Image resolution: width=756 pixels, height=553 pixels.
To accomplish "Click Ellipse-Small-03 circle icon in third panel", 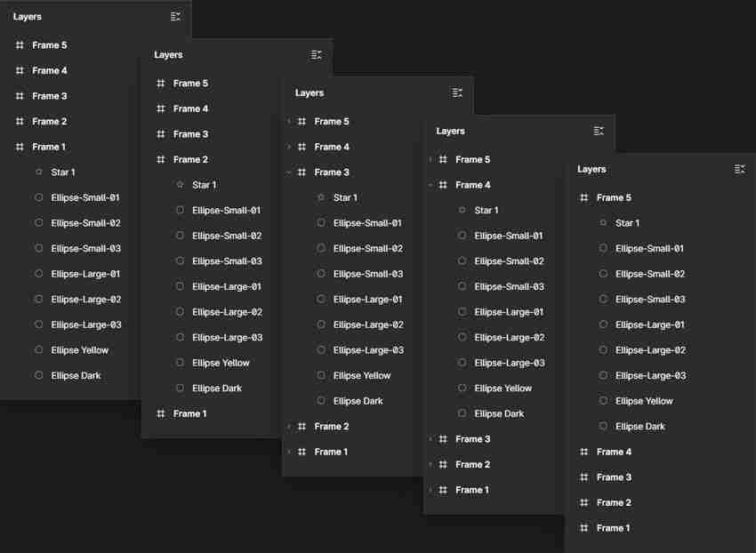I will click(x=322, y=274).
